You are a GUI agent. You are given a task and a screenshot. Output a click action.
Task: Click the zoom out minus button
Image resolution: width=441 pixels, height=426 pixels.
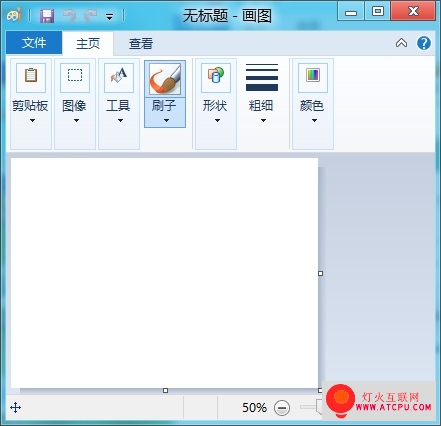click(x=282, y=408)
